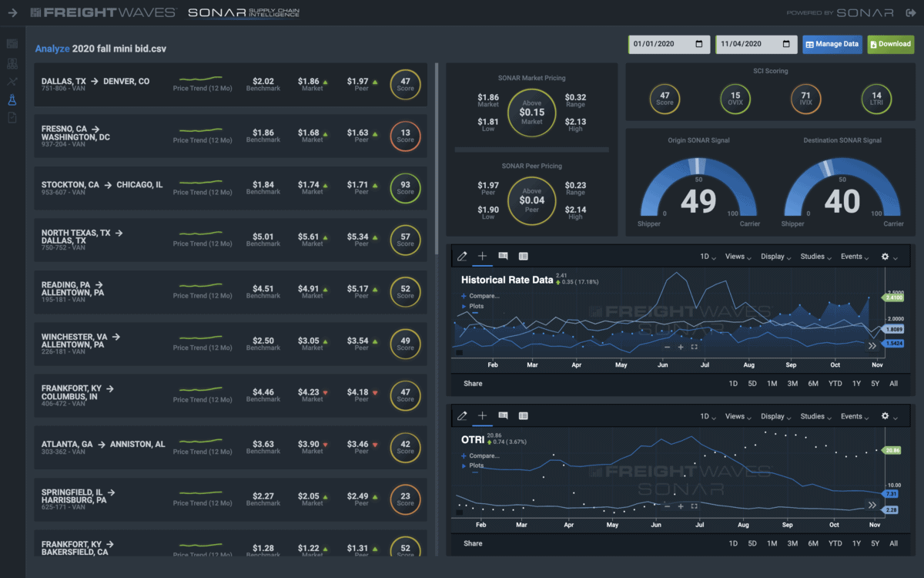This screenshot has height=578, width=924.
Task: Click the Manage Data button
Action: [832, 44]
